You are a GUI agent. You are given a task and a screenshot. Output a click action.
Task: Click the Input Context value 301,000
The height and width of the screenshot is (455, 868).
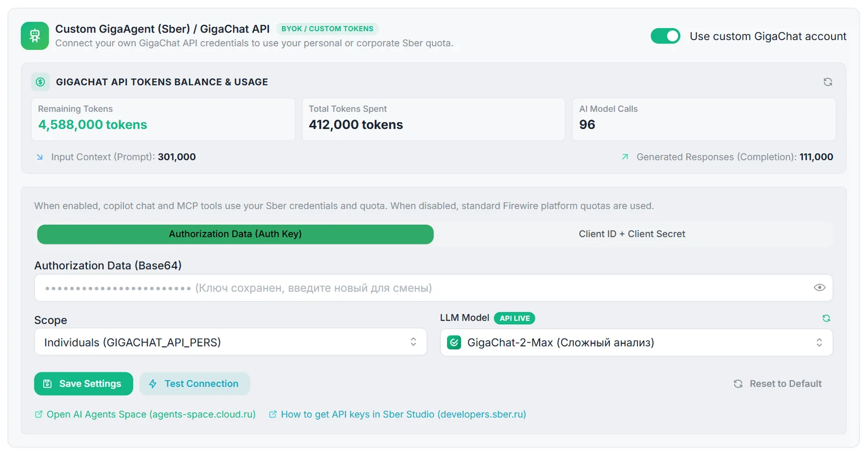tap(177, 157)
